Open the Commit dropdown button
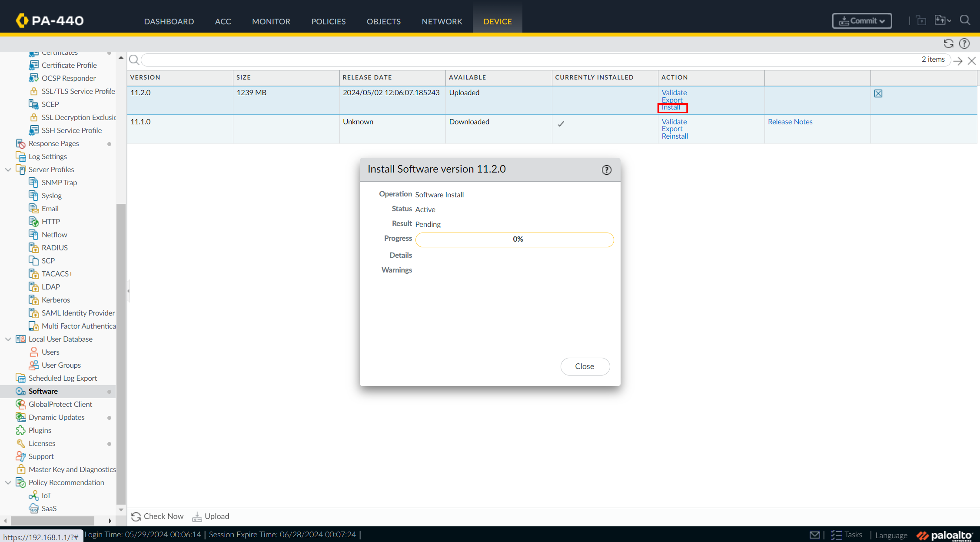Viewport: 980px width, 542px height. click(862, 21)
